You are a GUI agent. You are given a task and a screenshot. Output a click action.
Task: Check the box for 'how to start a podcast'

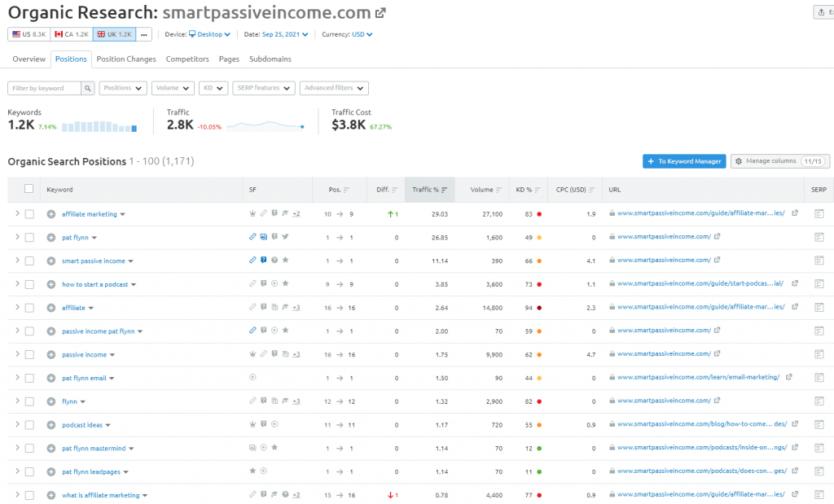(x=29, y=284)
